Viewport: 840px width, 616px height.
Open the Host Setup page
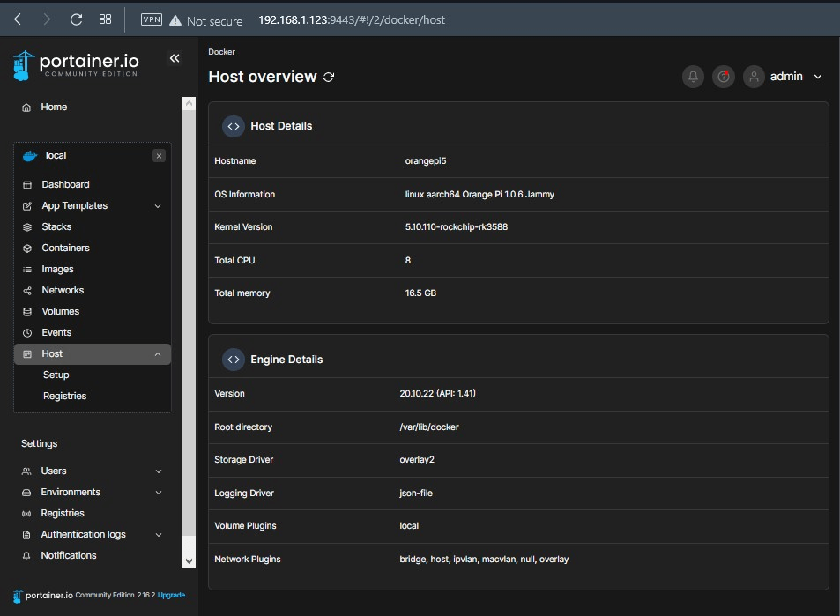tap(56, 375)
